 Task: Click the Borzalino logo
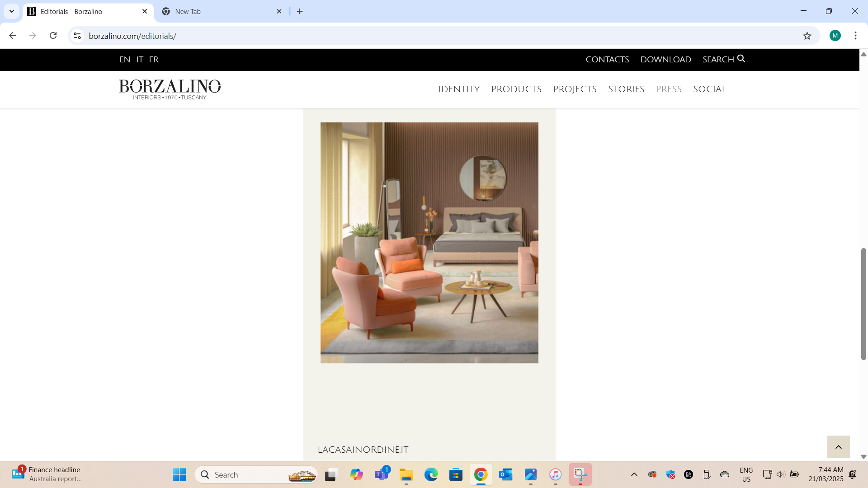click(x=170, y=89)
